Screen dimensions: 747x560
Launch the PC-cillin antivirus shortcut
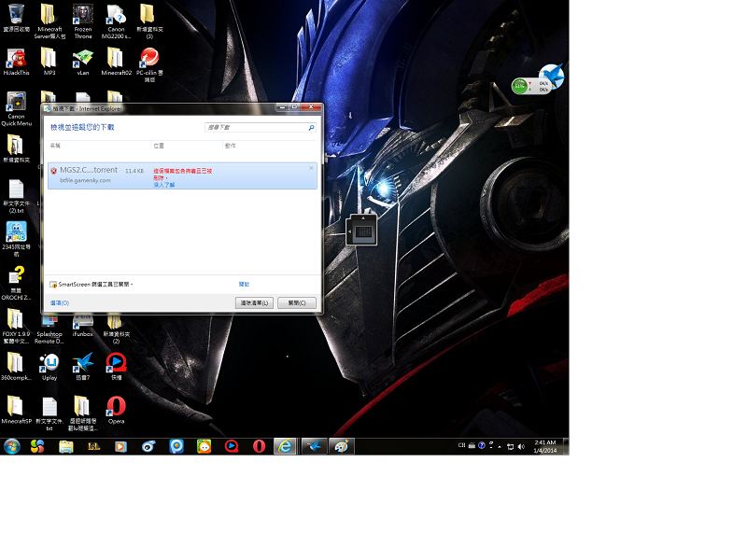149,64
